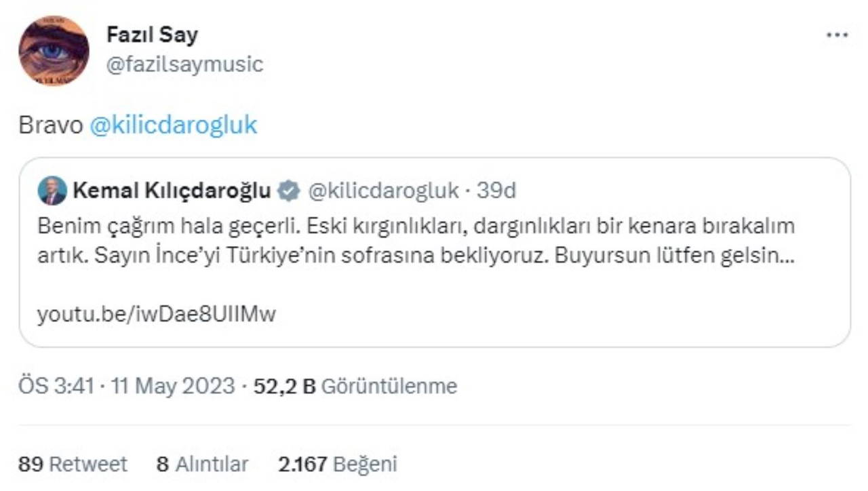The height and width of the screenshot is (491, 868).
Task: View the 2.167 Beğeni likes list
Action: pyautogui.click(x=337, y=464)
